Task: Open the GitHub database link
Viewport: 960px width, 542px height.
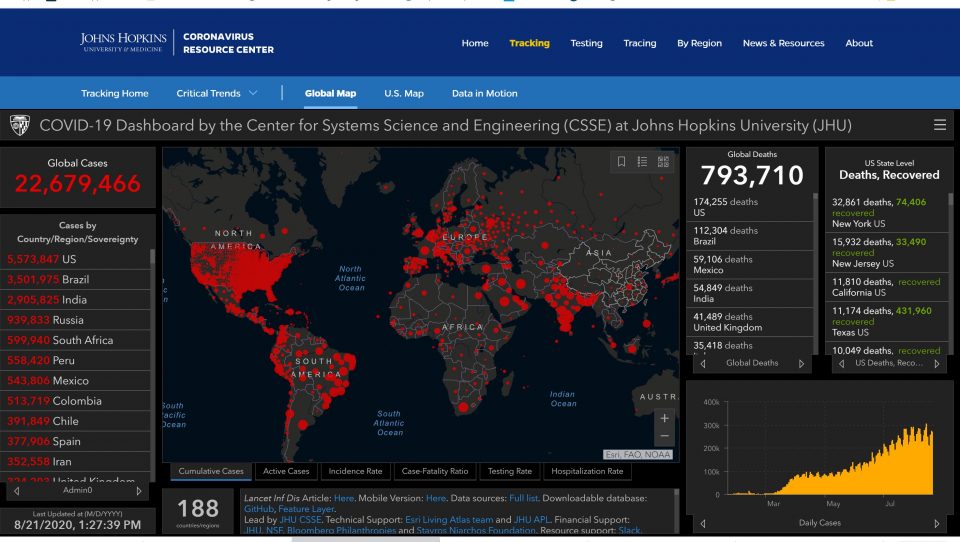Action: [258, 509]
